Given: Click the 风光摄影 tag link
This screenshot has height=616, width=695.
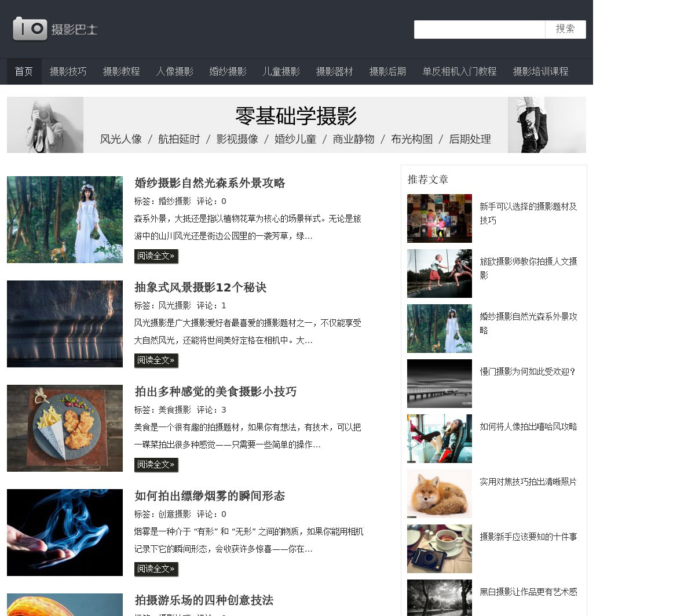Looking at the screenshot, I should (174, 305).
